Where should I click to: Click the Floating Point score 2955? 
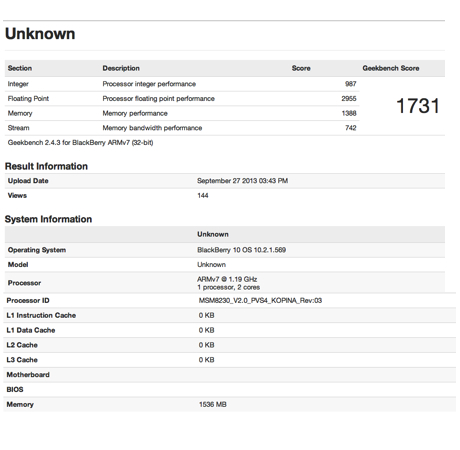click(349, 99)
